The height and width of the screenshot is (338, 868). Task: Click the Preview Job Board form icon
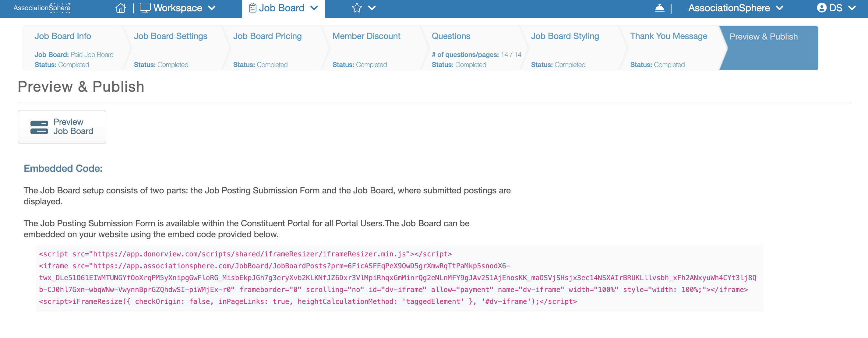click(x=39, y=127)
